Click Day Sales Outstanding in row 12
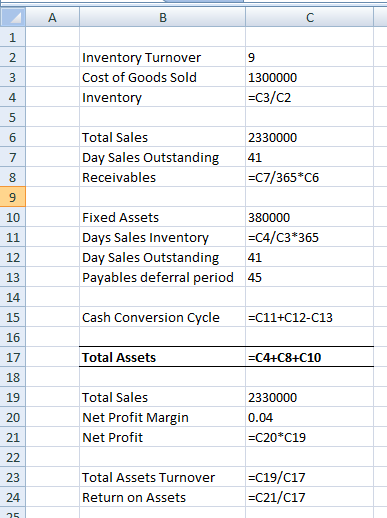Viewport: 387px width, 518px height. (162, 257)
